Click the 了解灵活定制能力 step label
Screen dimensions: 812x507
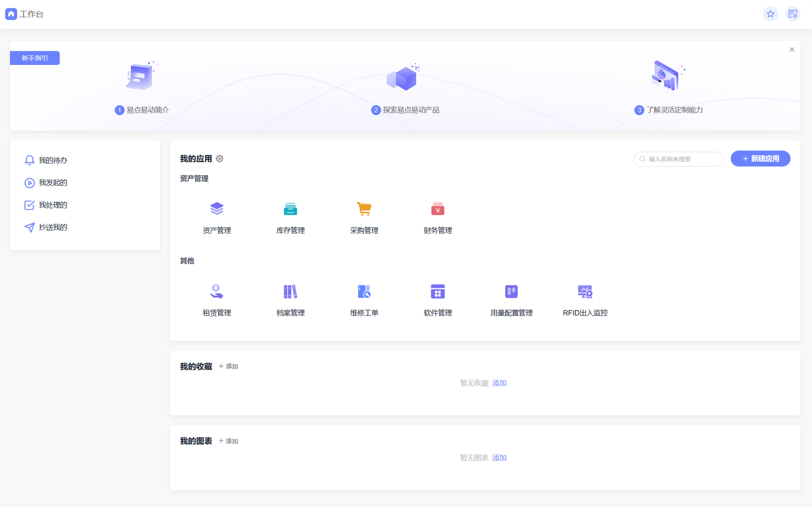(674, 110)
